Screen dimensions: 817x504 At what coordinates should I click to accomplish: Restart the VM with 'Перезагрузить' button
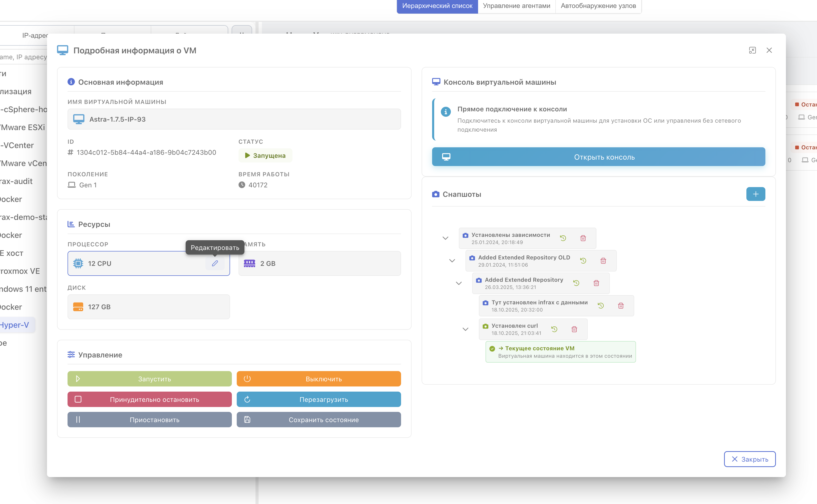point(318,399)
